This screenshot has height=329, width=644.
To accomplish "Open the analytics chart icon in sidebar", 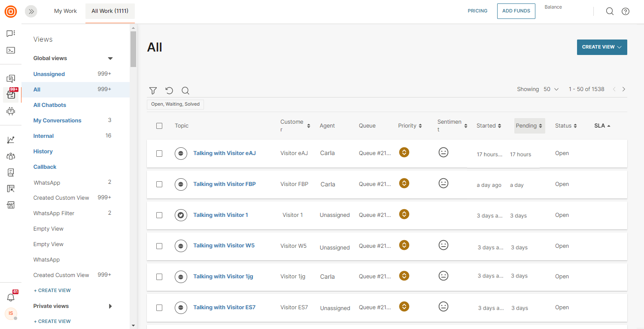I will (x=11, y=140).
